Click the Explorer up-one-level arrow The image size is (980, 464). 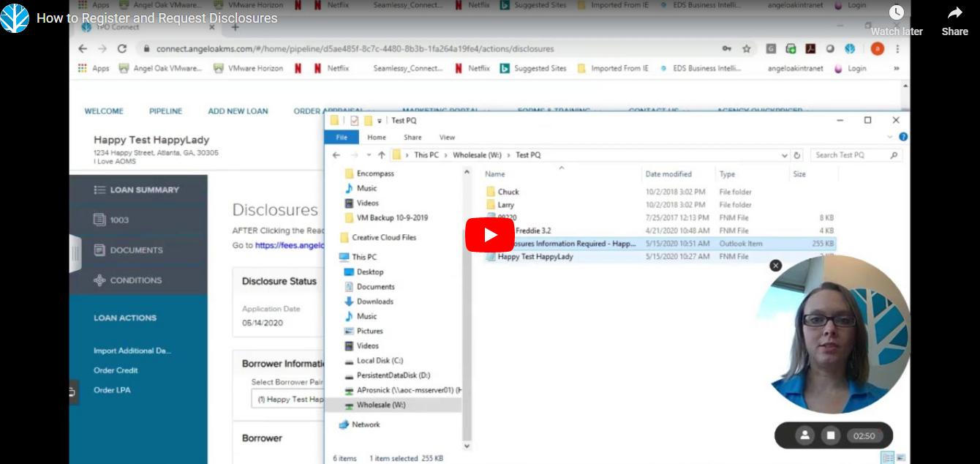[x=381, y=155]
